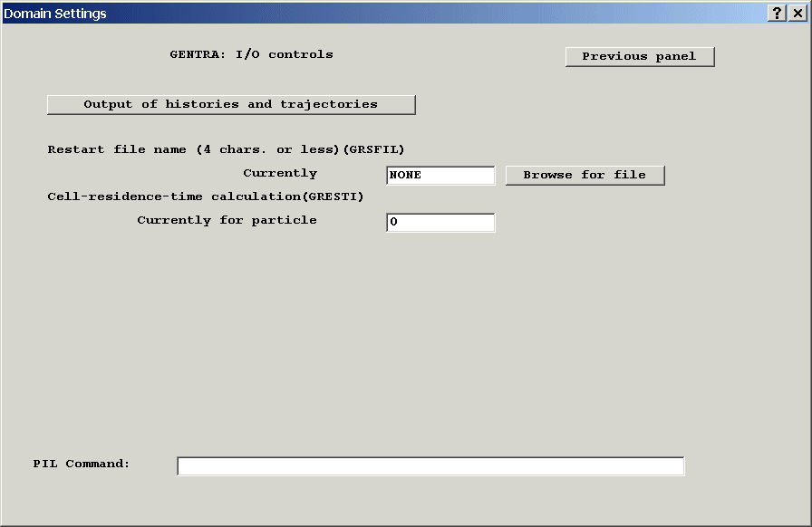812x527 pixels.
Task: Click the (GRESTI) keyword text
Action: click(333, 196)
